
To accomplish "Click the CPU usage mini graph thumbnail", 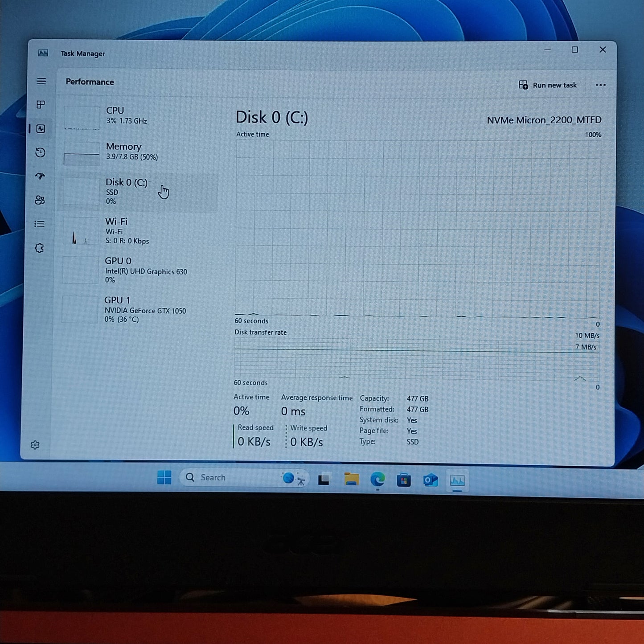I will [x=82, y=118].
